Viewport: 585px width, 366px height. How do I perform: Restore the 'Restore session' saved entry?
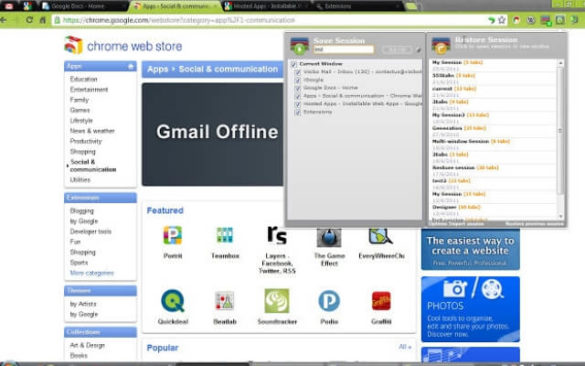coord(493,171)
